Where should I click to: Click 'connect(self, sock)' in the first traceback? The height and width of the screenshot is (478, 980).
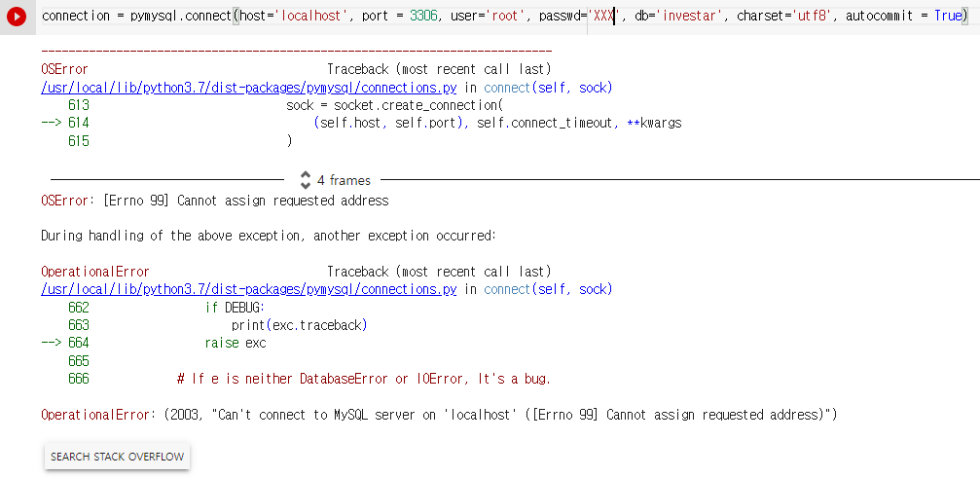click(548, 88)
